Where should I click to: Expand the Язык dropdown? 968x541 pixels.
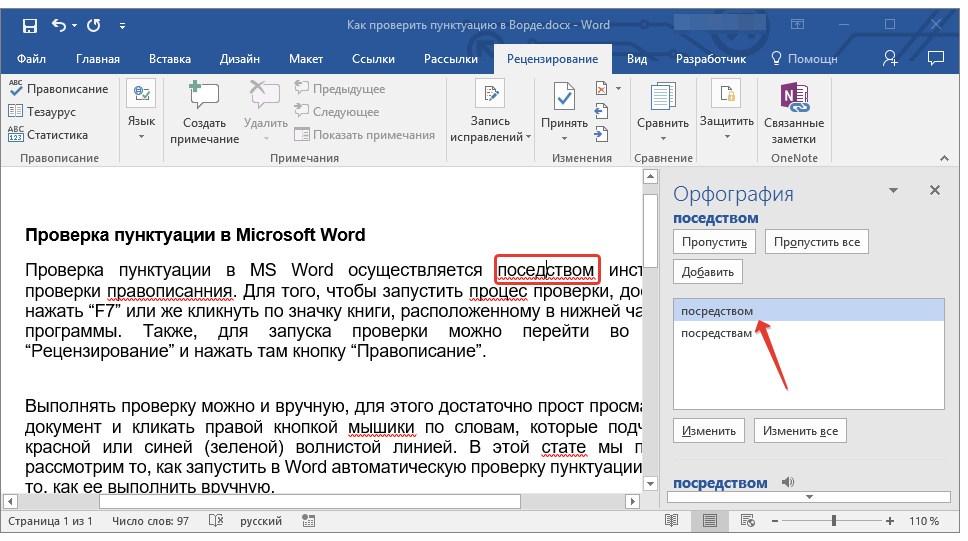pos(141,135)
